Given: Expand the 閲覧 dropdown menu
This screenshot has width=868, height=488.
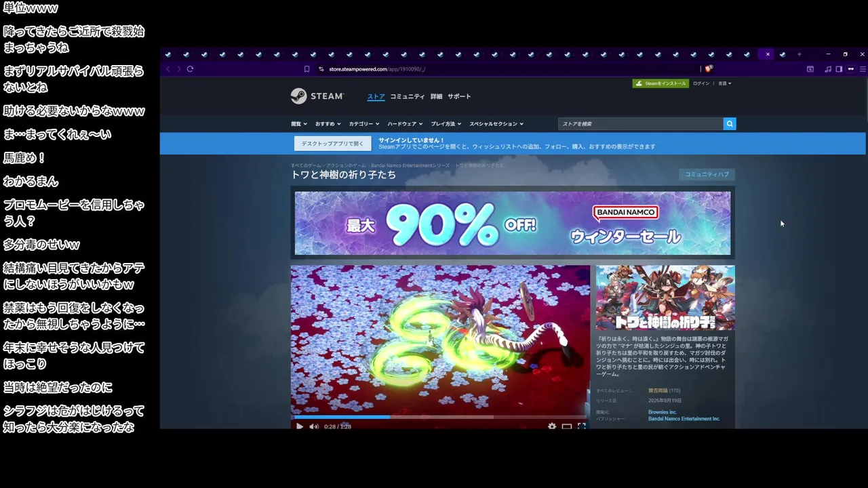Looking at the screenshot, I should click(x=299, y=124).
